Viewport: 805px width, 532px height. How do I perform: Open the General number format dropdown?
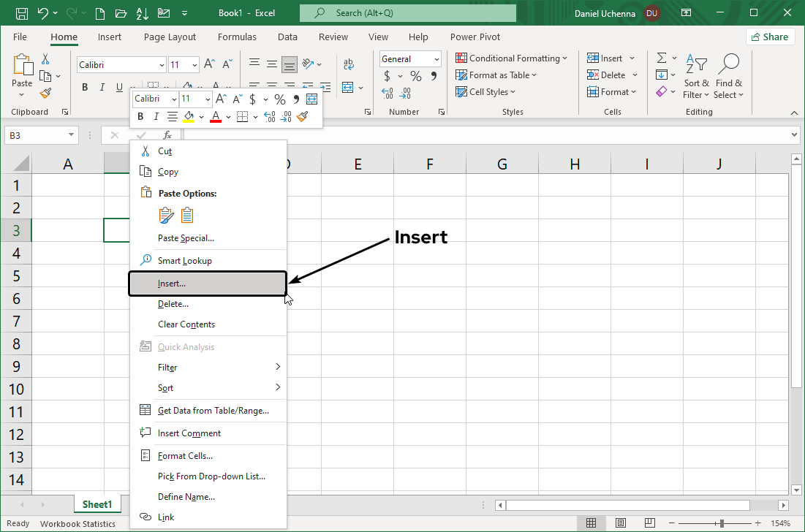(436, 58)
